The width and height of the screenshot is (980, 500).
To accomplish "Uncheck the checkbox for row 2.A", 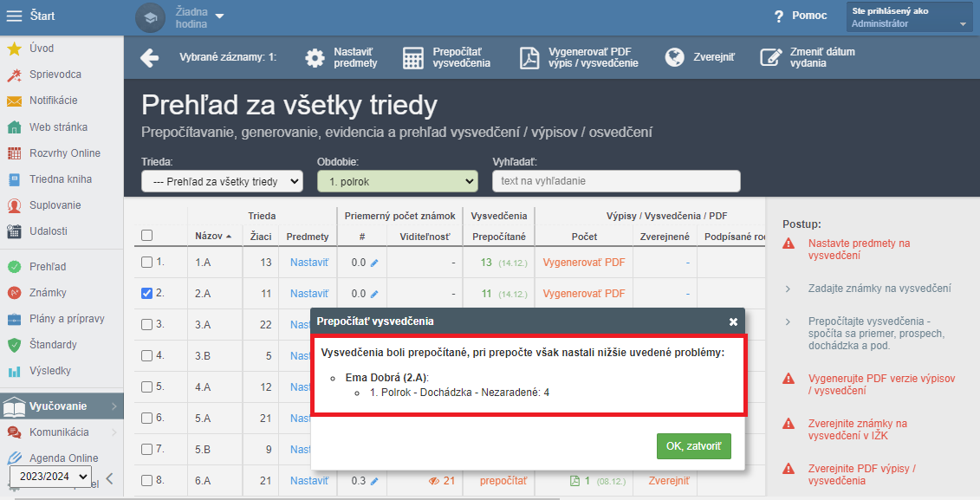I will coord(147,293).
